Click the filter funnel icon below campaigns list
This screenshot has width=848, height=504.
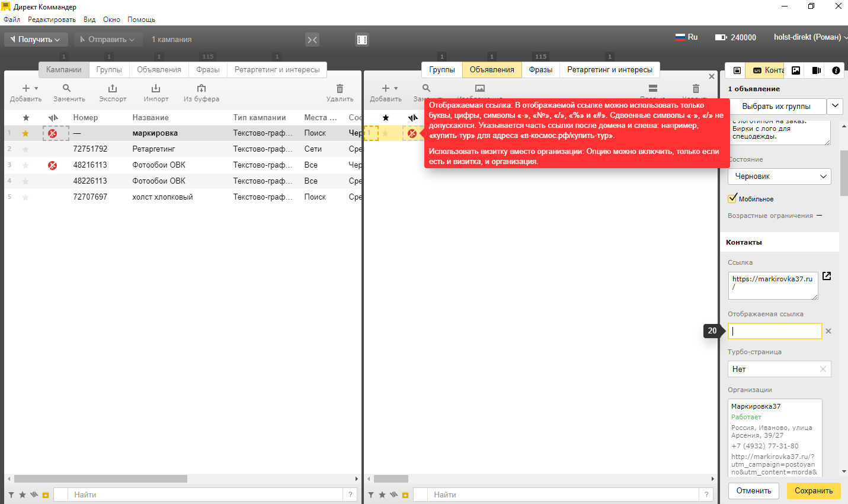coord(11,495)
